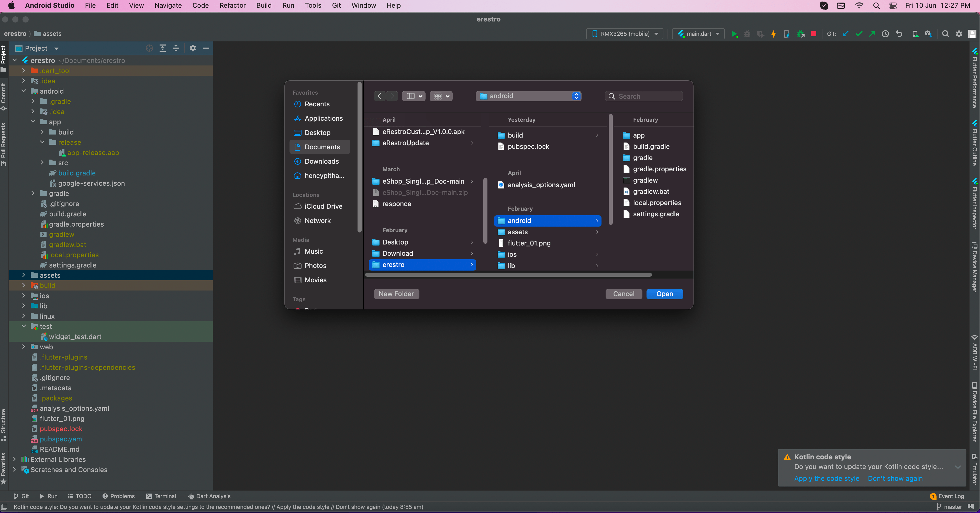
Task: Click Search field in file dialog
Action: [644, 96]
